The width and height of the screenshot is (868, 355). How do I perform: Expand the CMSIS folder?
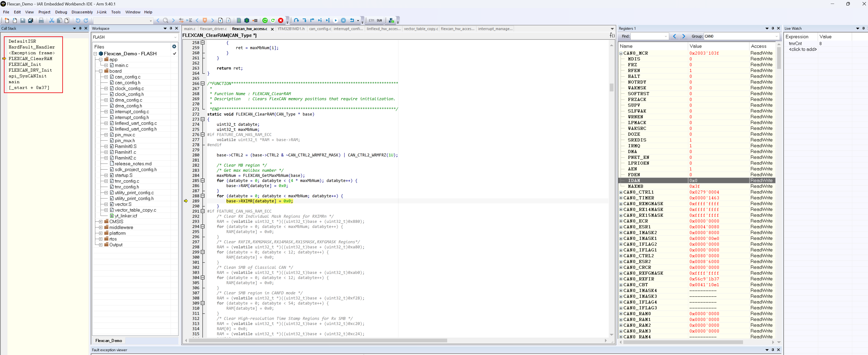(101, 222)
